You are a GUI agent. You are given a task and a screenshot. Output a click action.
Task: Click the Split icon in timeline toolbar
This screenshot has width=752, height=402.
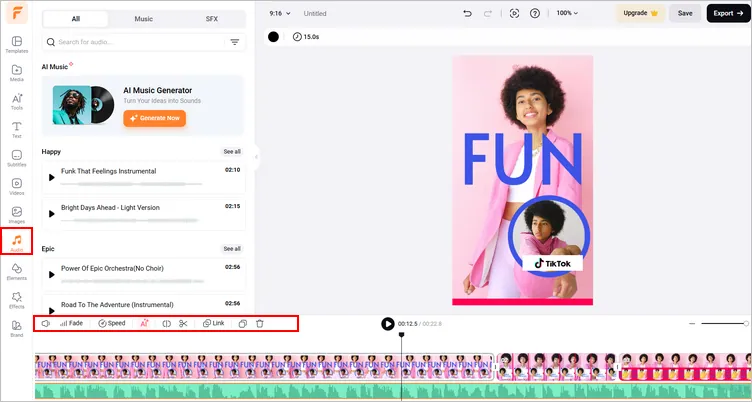click(x=166, y=323)
